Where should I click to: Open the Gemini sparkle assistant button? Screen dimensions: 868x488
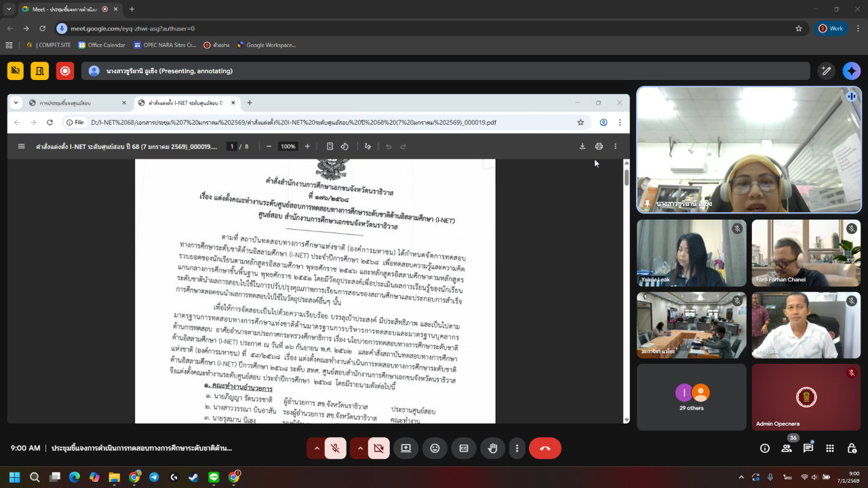pos(851,71)
